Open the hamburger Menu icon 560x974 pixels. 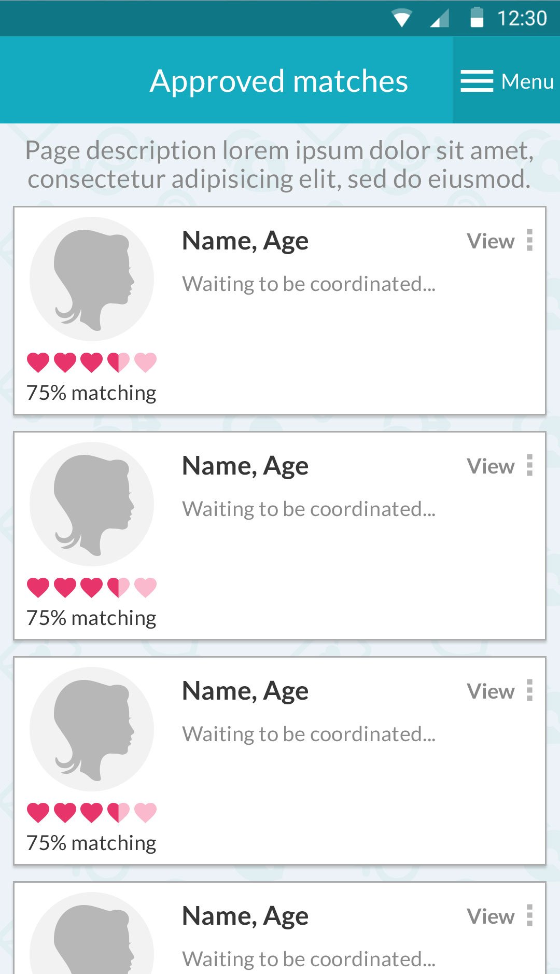(x=477, y=81)
